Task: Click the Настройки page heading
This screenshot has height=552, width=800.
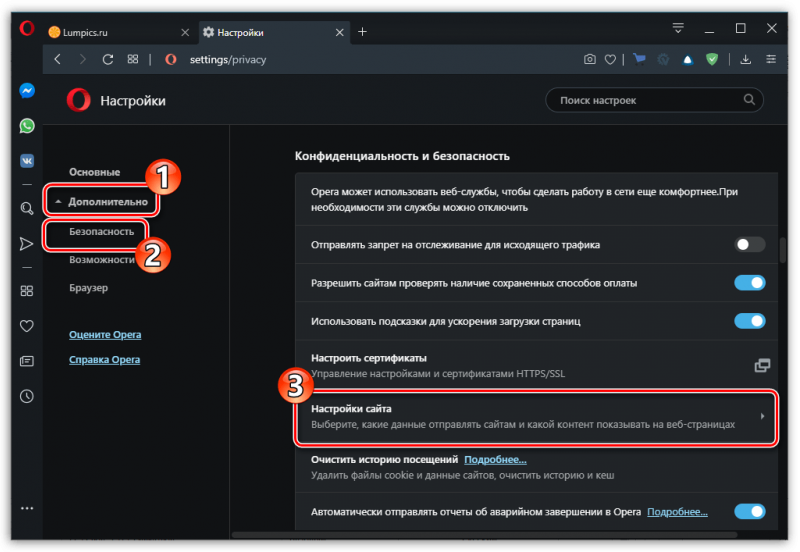Action: (x=133, y=101)
